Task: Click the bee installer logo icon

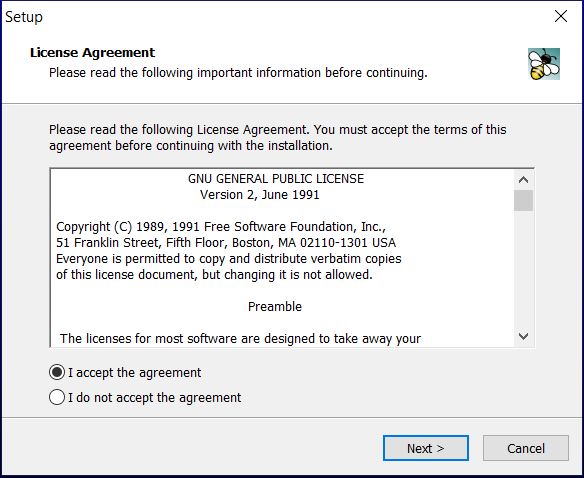Action: pos(543,64)
